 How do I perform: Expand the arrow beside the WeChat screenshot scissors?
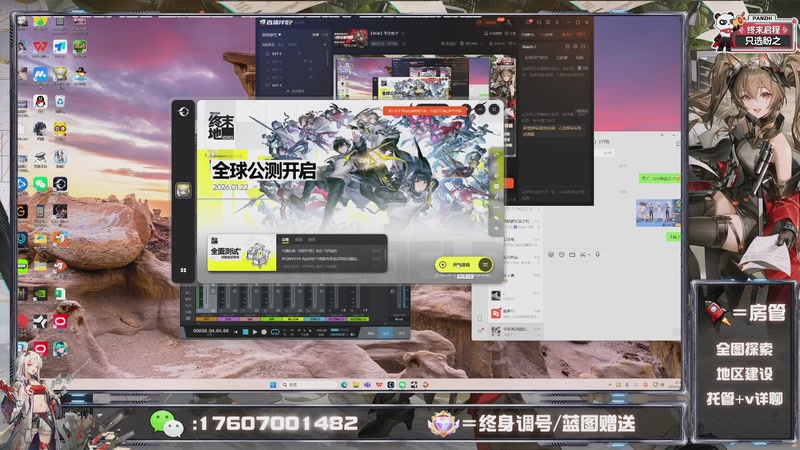point(589,254)
